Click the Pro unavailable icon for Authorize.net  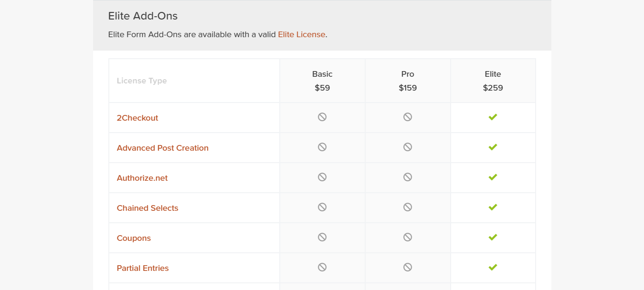pyautogui.click(x=408, y=177)
